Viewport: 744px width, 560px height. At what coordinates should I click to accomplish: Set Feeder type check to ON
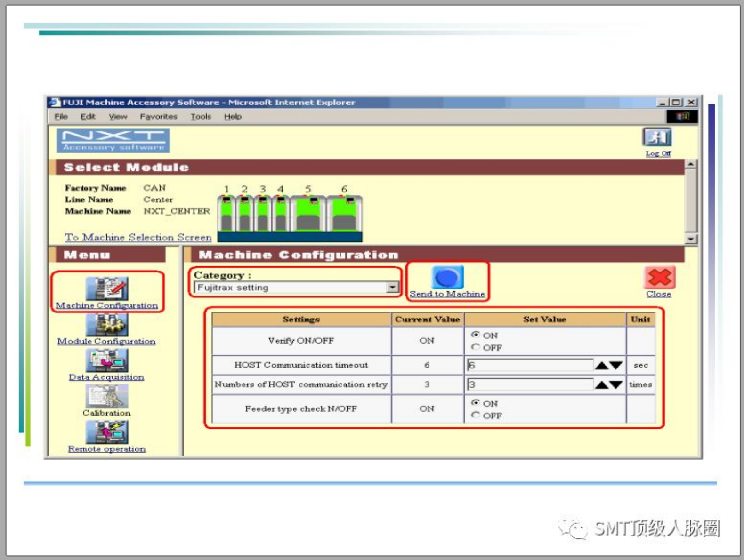coord(476,403)
